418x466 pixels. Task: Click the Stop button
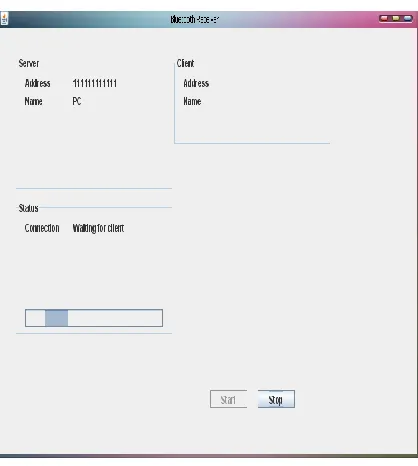pos(276,399)
